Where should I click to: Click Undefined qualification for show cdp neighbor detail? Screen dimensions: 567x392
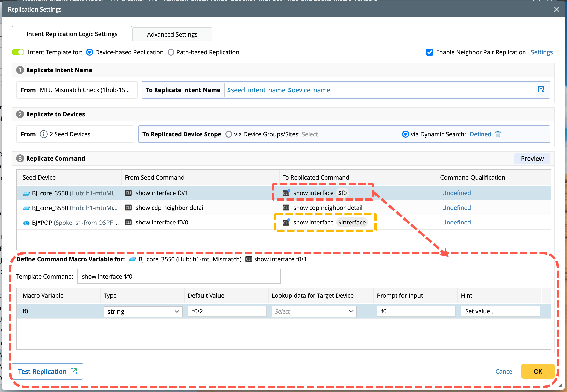tap(456, 208)
